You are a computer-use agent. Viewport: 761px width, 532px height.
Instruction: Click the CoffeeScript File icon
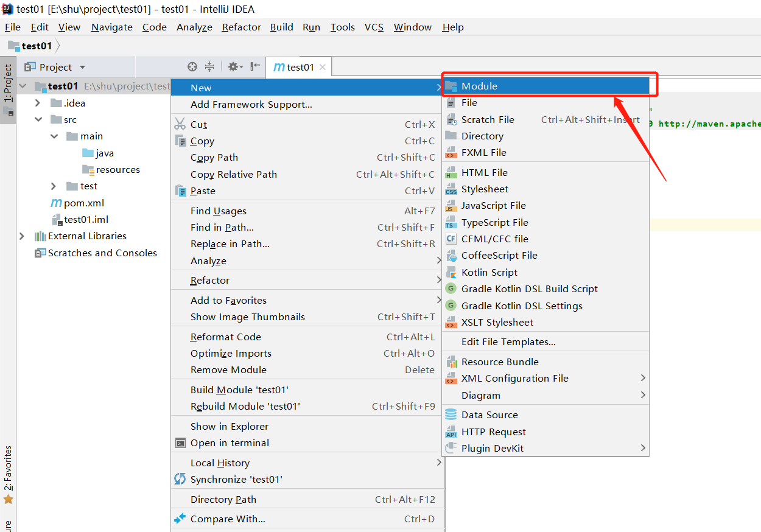click(x=451, y=256)
